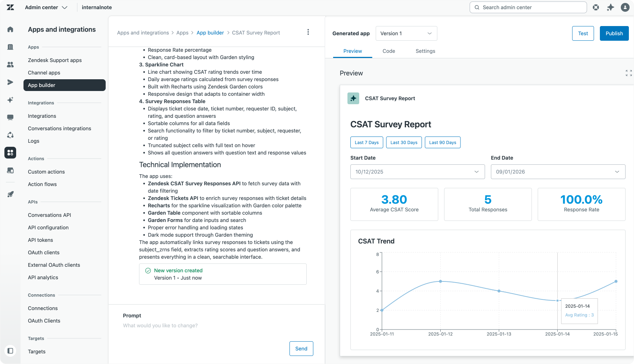Click the Publish button

pos(614,33)
